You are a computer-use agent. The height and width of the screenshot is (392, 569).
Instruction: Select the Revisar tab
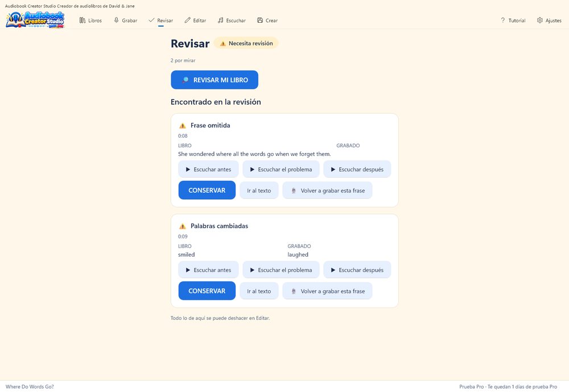point(161,20)
